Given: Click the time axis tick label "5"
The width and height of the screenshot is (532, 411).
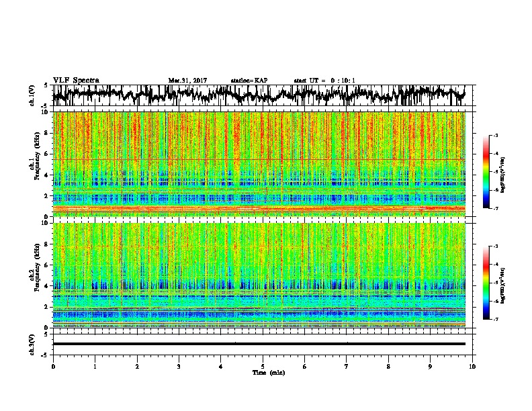Looking at the screenshot, I should (263, 367).
